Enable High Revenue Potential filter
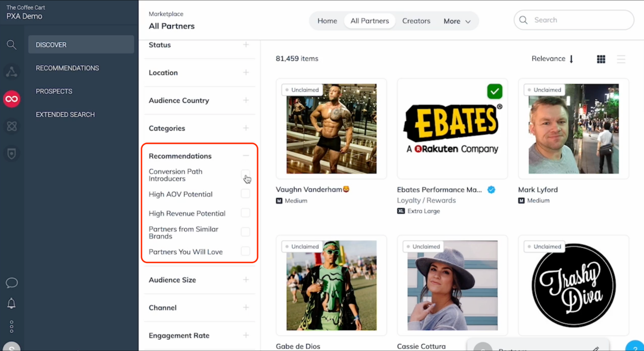The width and height of the screenshot is (644, 351). pyautogui.click(x=245, y=213)
